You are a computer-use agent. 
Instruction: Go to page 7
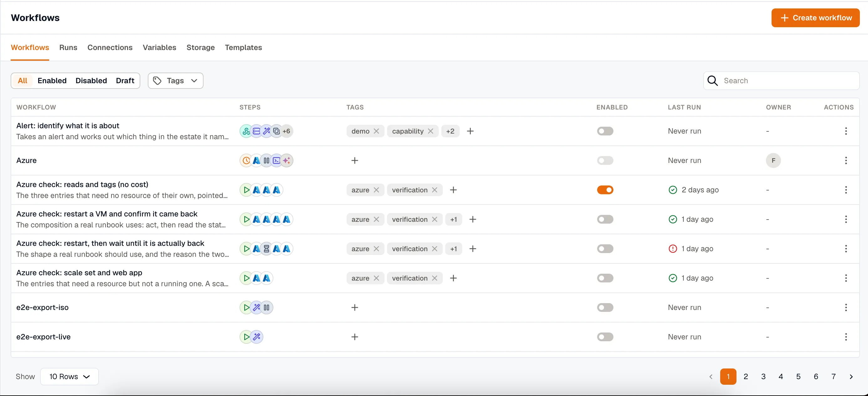[x=833, y=377]
